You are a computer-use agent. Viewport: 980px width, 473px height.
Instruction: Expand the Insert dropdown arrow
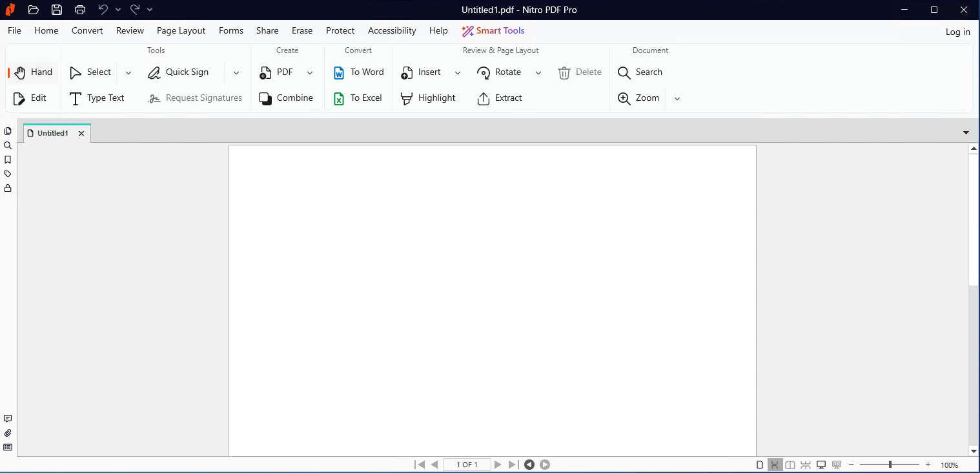(x=458, y=73)
